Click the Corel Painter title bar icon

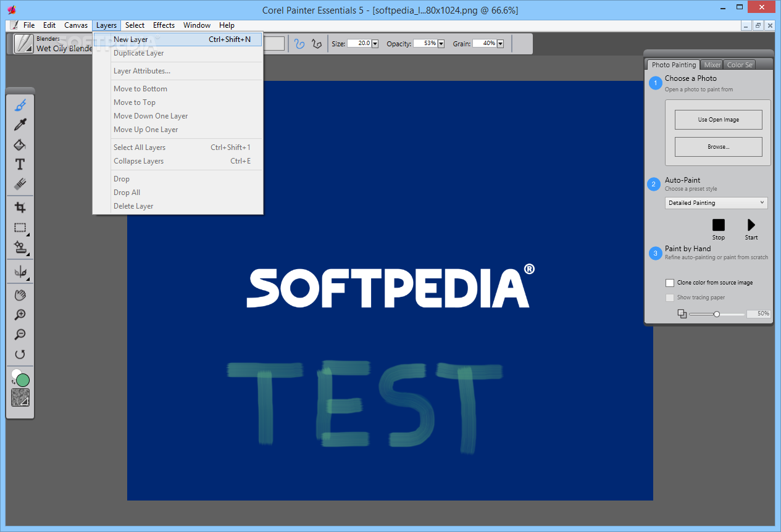click(11, 9)
